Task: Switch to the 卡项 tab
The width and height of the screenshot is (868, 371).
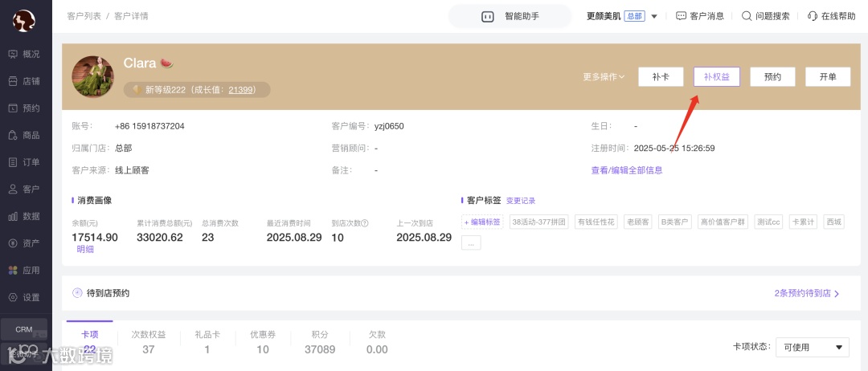Action: pyautogui.click(x=90, y=342)
